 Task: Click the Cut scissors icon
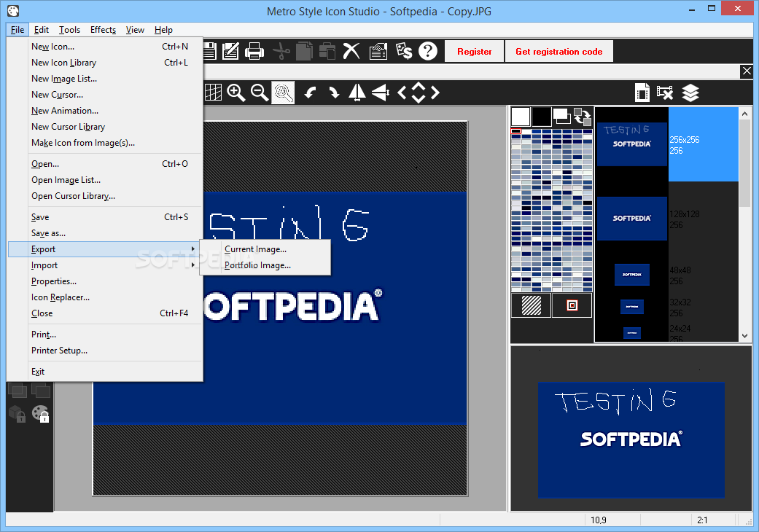[281, 51]
